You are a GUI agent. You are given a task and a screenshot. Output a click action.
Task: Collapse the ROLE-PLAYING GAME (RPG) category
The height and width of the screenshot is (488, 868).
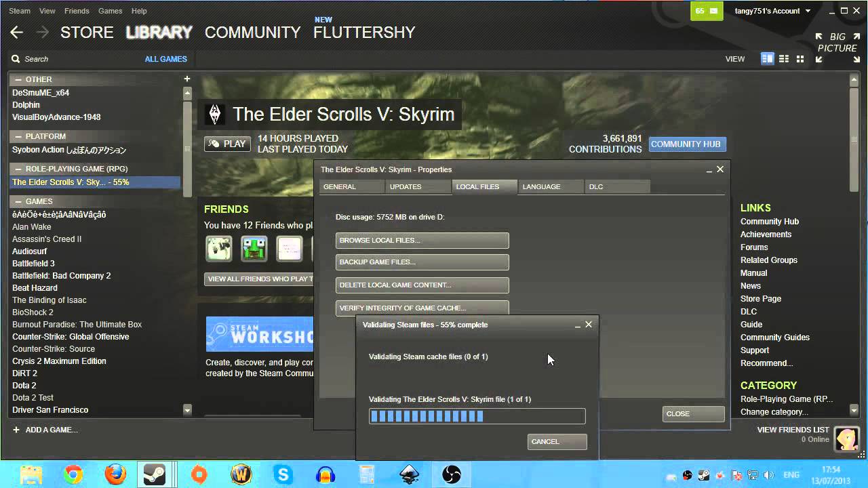coord(18,169)
